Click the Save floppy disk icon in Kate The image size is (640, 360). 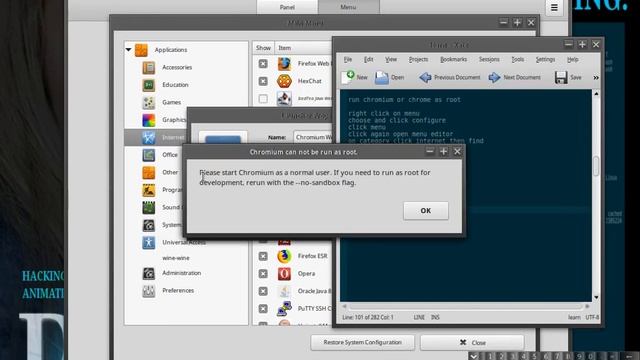click(x=561, y=77)
